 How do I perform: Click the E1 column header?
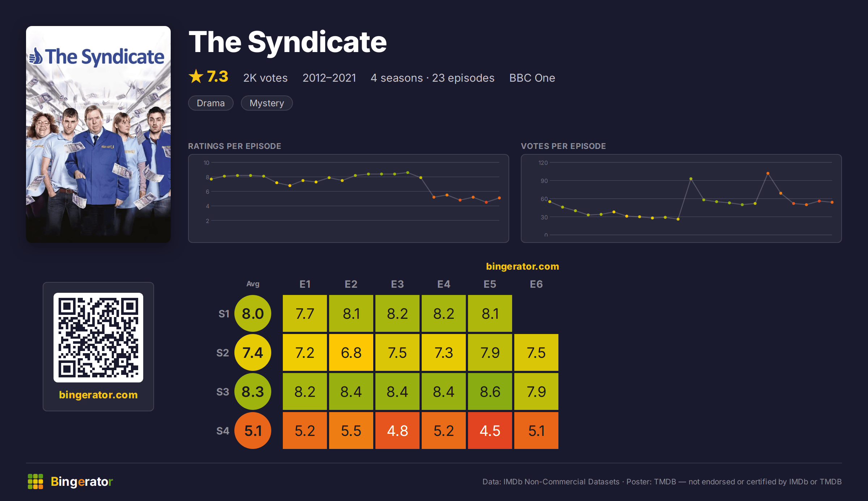[x=305, y=284]
